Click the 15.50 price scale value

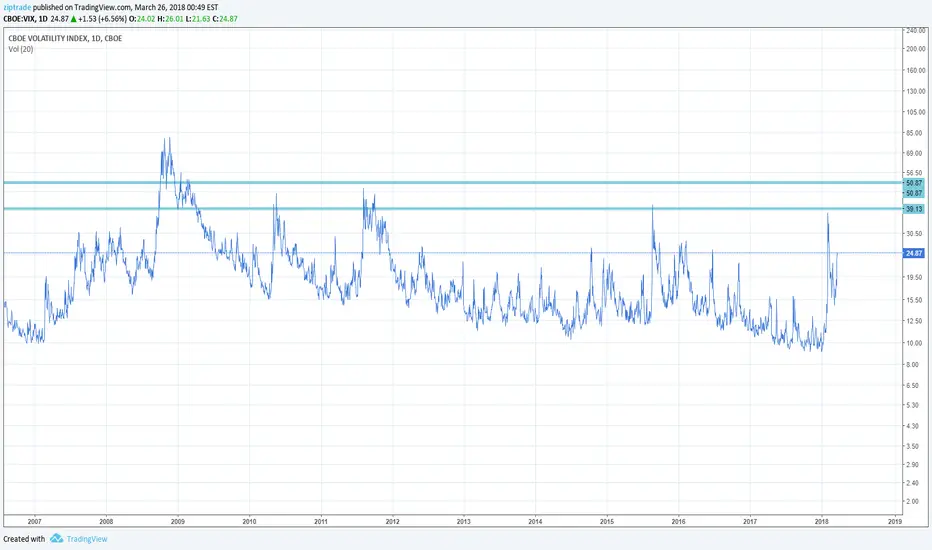(x=914, y=300)
